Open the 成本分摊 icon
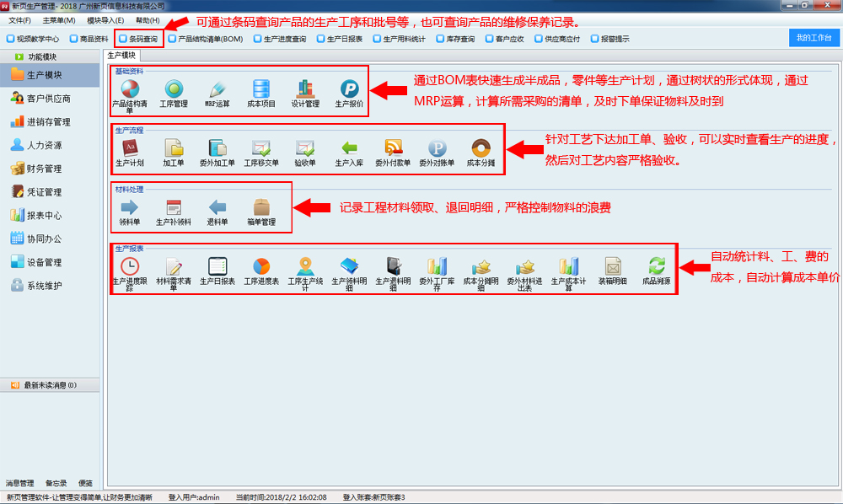 [x=481, y=149]
